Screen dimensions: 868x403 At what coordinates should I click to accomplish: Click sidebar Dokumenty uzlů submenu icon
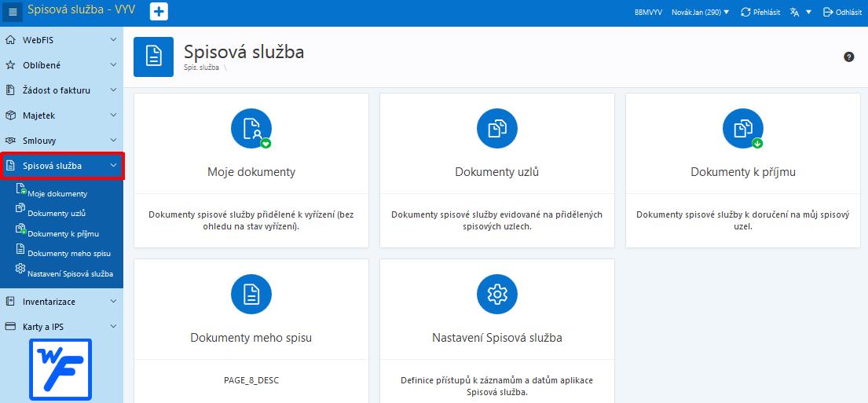pos(20,208)
